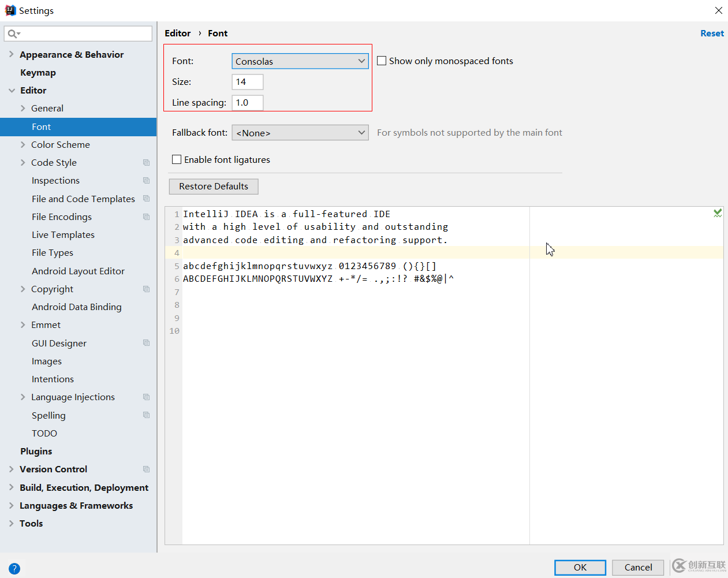
Task: Open the Font dropdown showing Consolas
Action: [300, 61]
